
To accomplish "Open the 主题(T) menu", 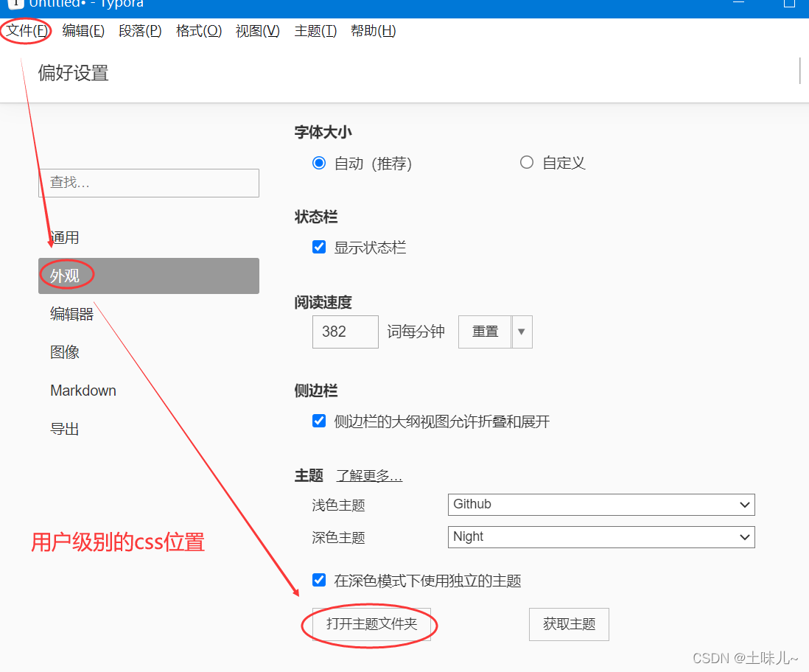I will click(x=315, y=31).
